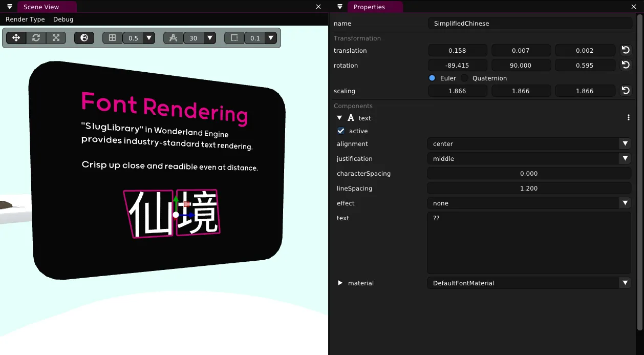Select the Translate gizmo tool
The image size is (644, 355).
(x=15, y=37)
